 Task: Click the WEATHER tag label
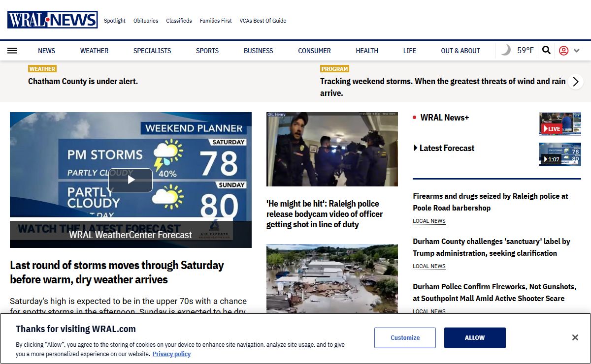42,69
